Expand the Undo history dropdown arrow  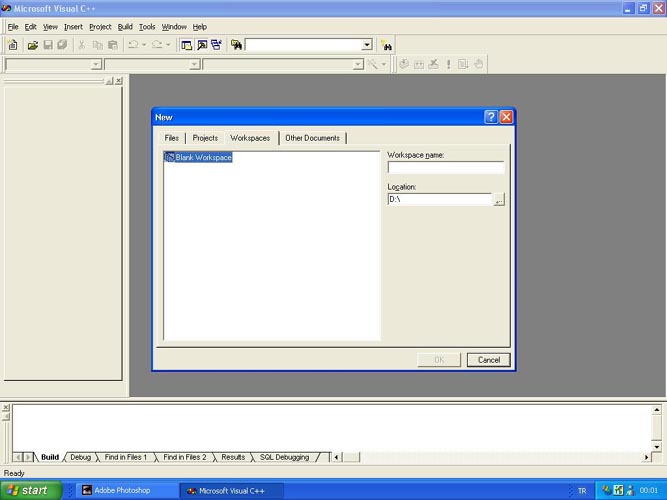pos(144,44)
